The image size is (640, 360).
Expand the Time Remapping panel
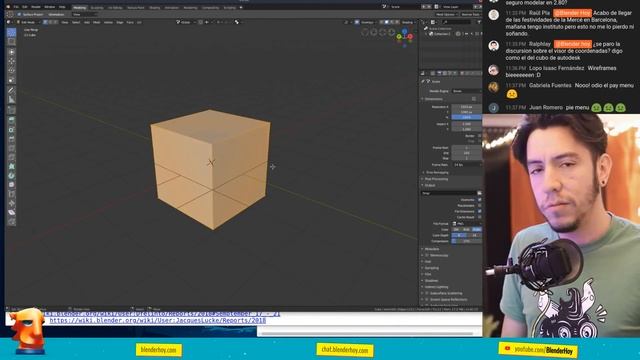436,173
